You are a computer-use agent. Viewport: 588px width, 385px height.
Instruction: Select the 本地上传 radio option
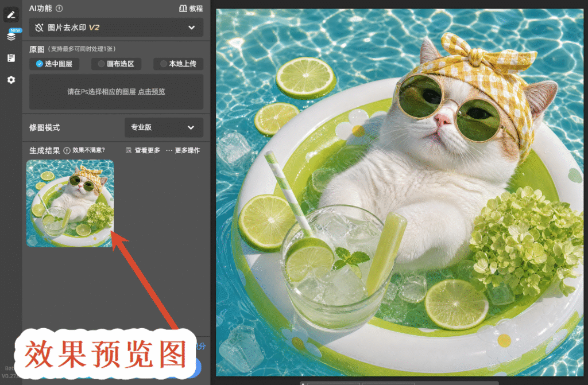178,64
